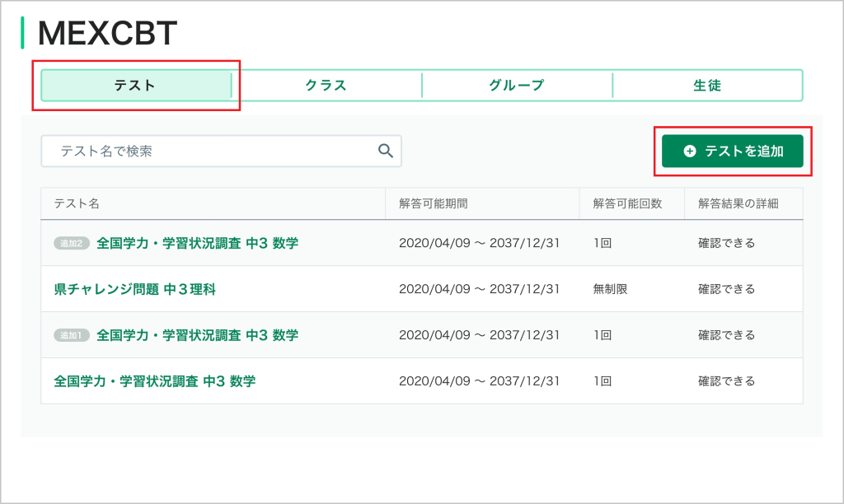Click the MEXCBT page heading
844x504 pixels.
coord(107,33)
